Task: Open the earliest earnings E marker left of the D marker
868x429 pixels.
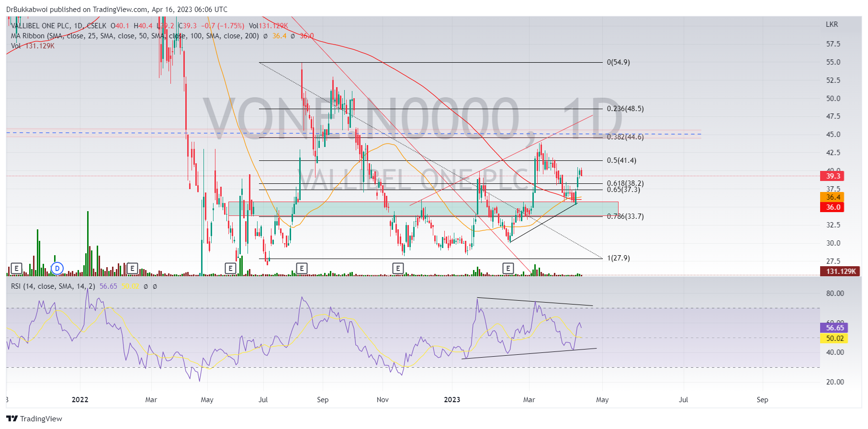Action: tap(16, 269)
